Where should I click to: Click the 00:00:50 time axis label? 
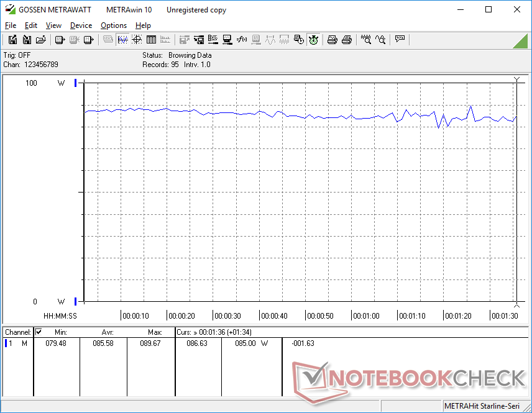pyautogui.click(x=320, y=316)
